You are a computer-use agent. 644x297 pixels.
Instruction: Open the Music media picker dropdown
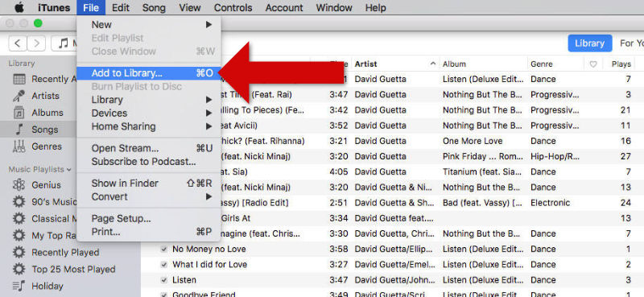click(64, 43)
